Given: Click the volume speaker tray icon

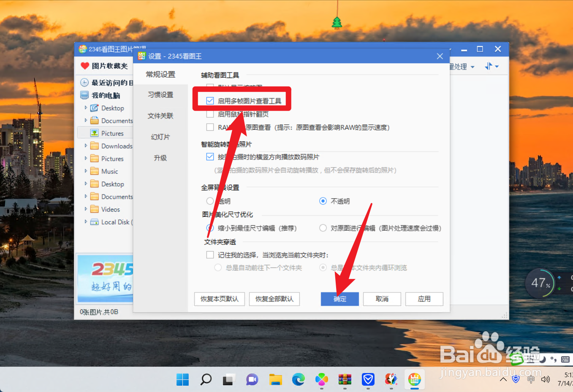Looking at the screenshot, I should point(546,379).
